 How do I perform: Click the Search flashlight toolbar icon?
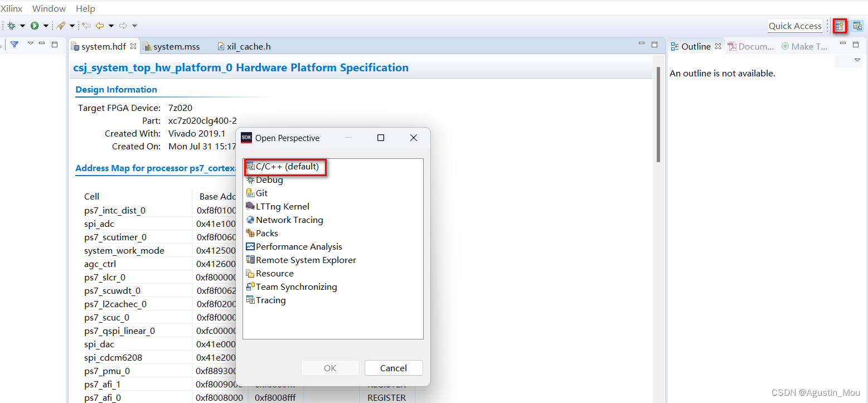coord(61,26)
